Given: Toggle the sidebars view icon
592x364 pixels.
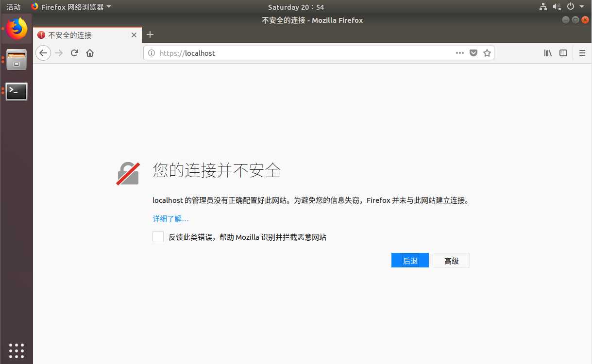Looking at the screenshot, I should click(x=563, y=53).
